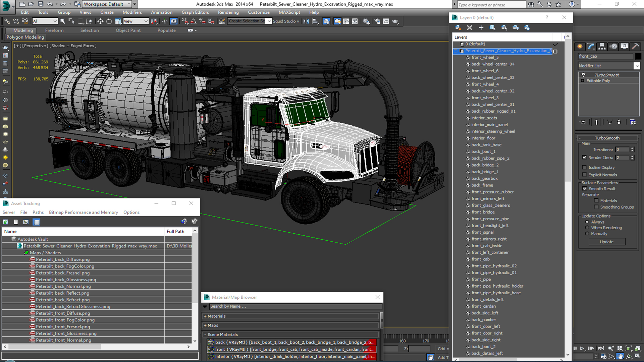The image size is (644, 362).
Task: Click Polygon Modeling panel label
Action: (25, 37)
